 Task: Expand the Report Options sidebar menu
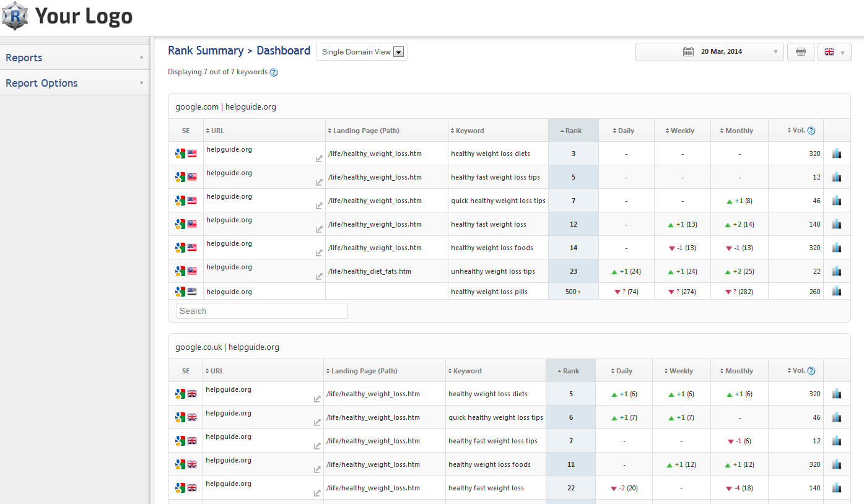click(x=74, y=83)
